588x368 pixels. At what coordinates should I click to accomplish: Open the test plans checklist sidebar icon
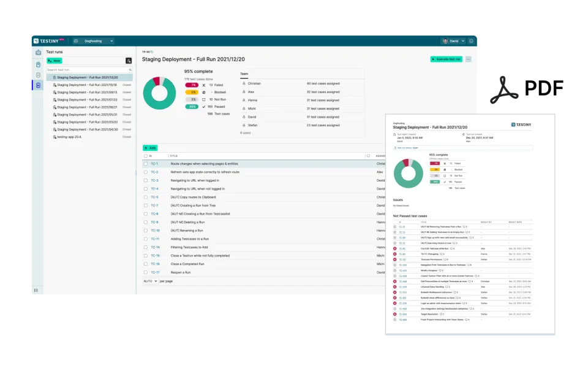tap(39, 75)
